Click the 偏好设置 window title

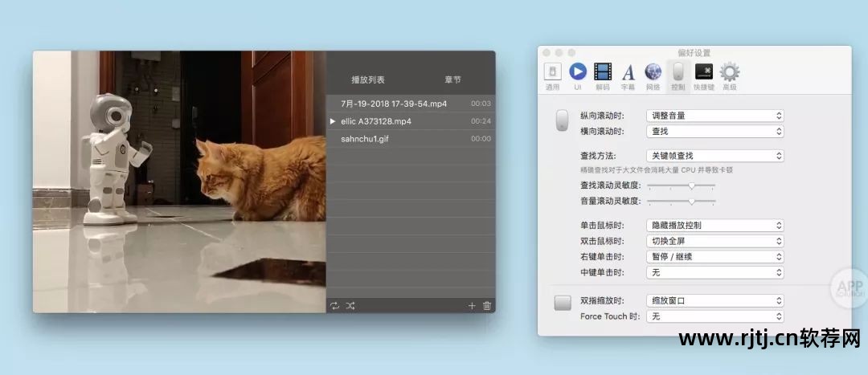coord(694,52)
